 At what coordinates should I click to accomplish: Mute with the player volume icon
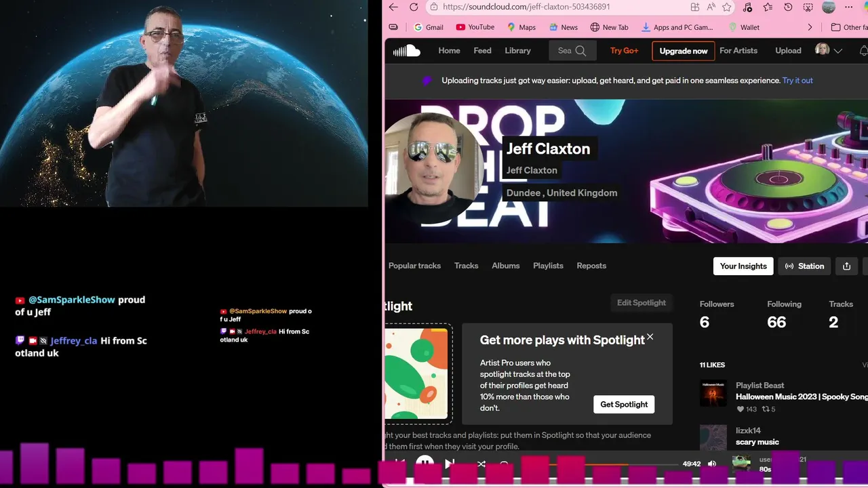pos(712,464)
